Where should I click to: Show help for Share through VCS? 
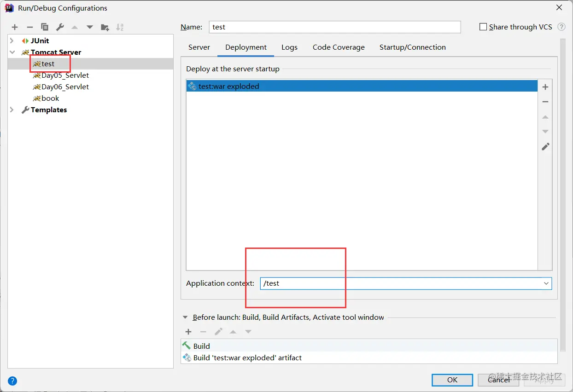[x=561, y=27]
